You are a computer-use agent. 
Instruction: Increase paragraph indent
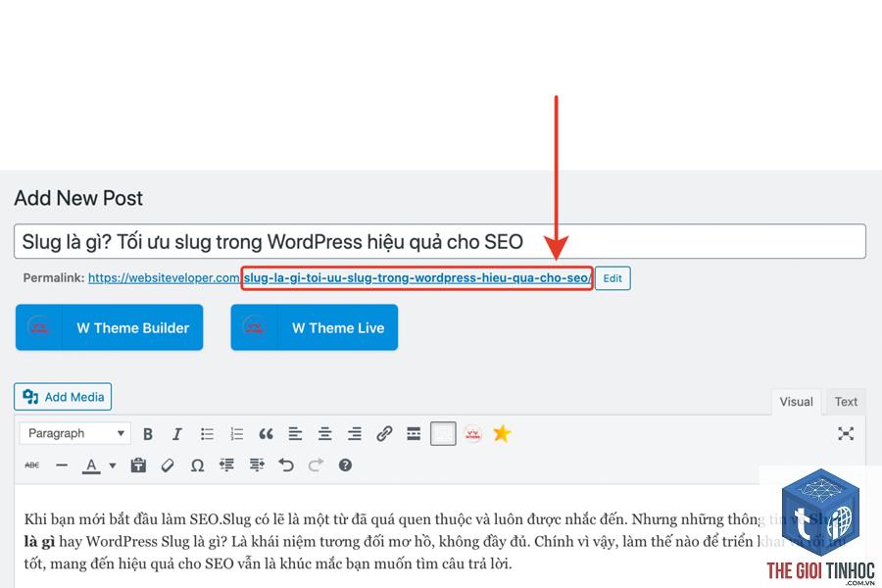[x=257, y=465]
